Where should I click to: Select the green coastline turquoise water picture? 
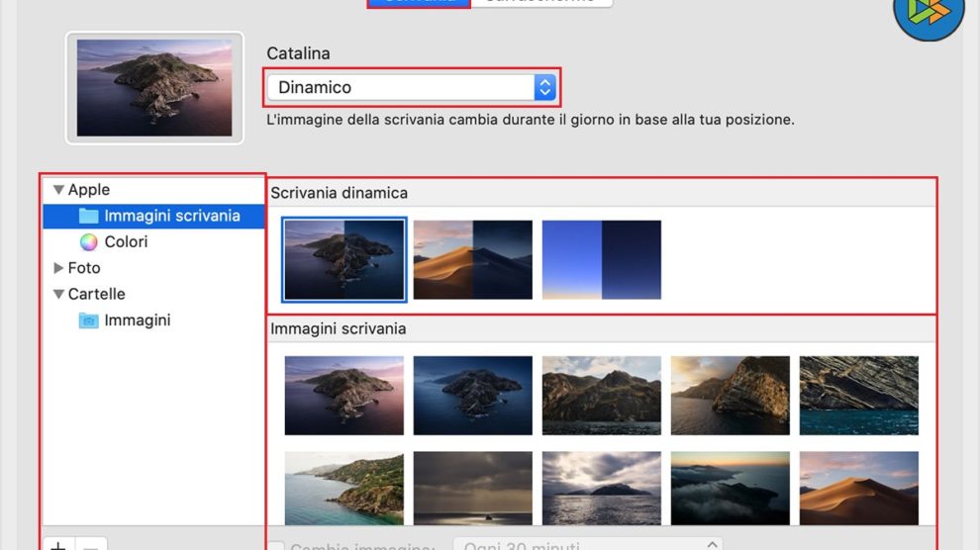(x=344, y=489)
